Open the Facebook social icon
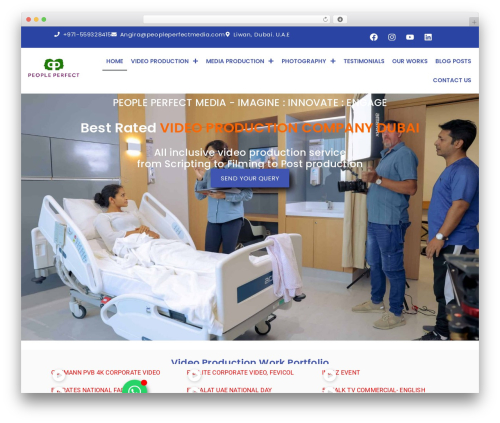 point(374,37)
